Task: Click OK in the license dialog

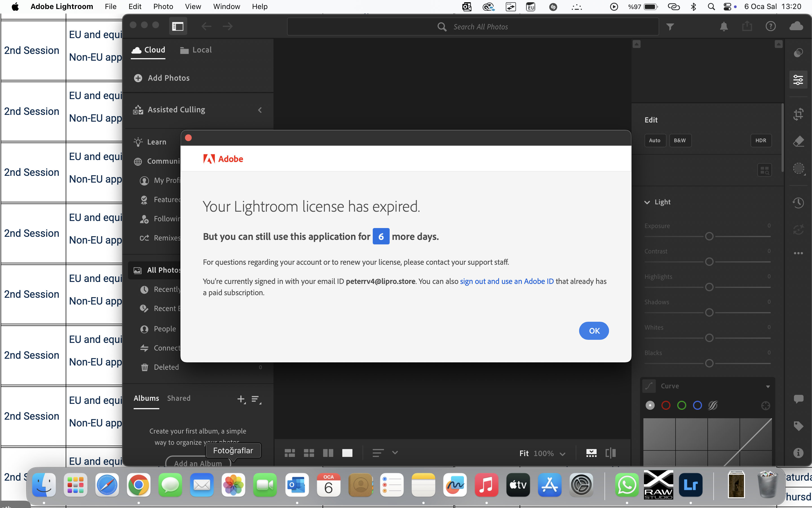Action: 594,331
